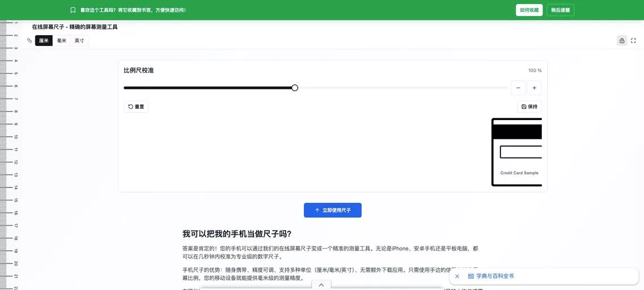Click the vertical ruler along the left edge
Image resolution: width=644 pixels, height=290 pixels.
pos(9,155)
